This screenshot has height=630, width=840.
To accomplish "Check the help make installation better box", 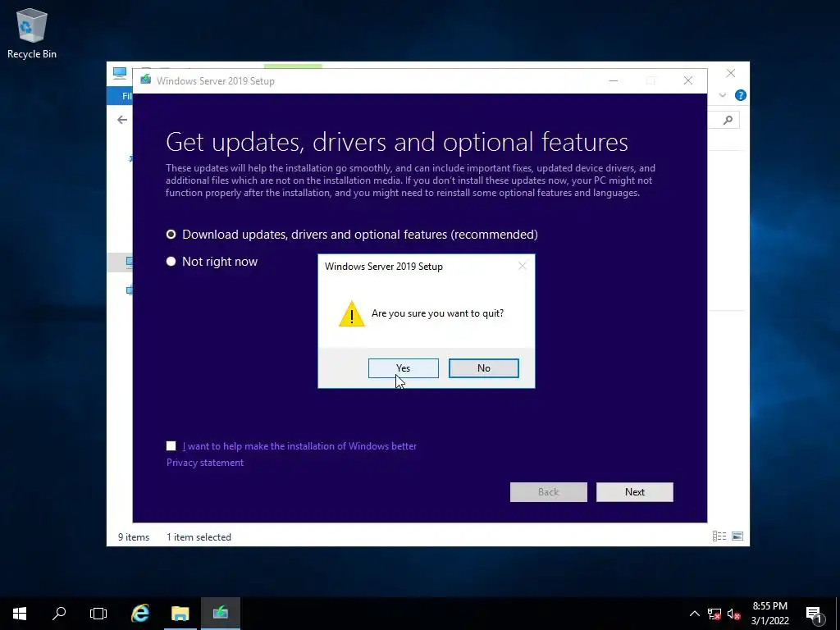I will [x=171, y=445].
